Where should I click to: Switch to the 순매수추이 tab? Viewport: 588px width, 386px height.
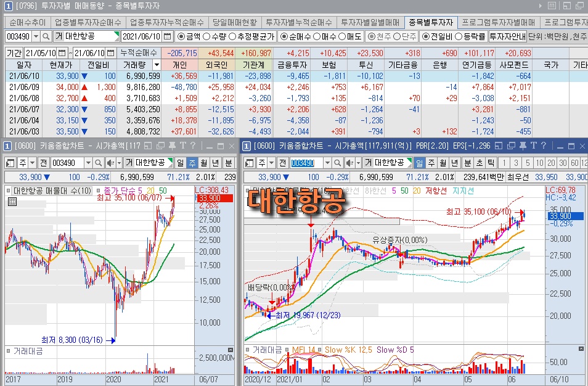point(28,23)
